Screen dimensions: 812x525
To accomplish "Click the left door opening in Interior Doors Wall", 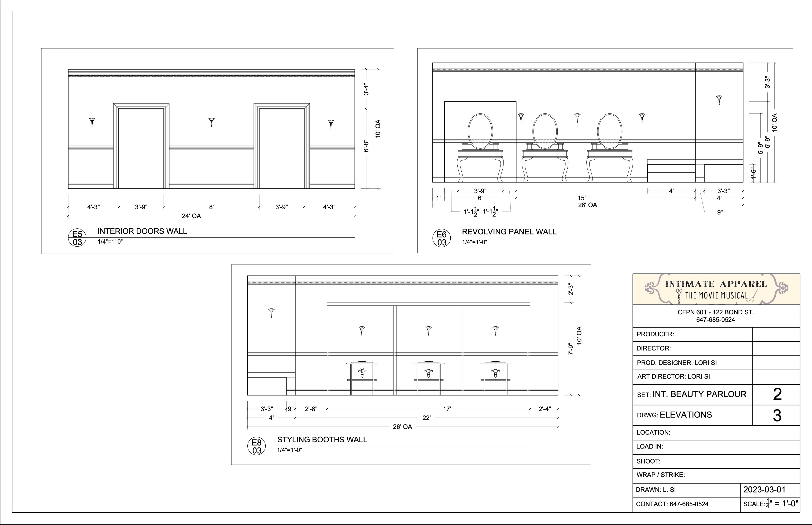I will click(141, 148).
